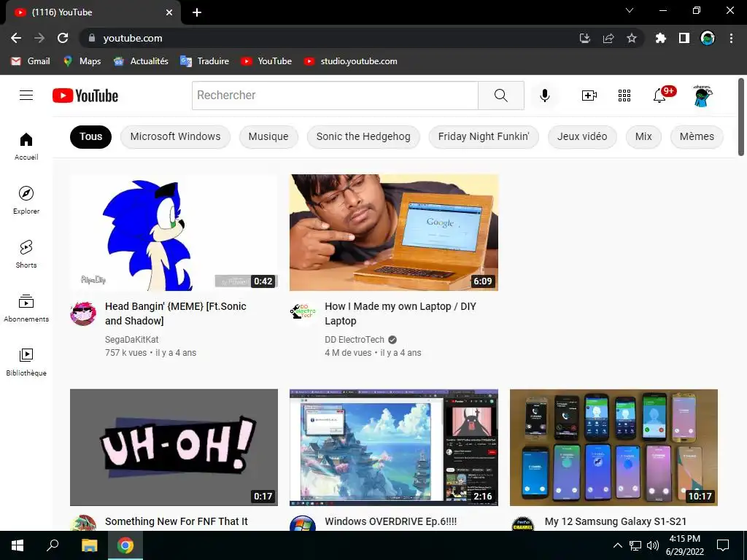The width and height of the screenshot is (747, 560).
Task: Select the Musique filter chip
Action: 268,136
